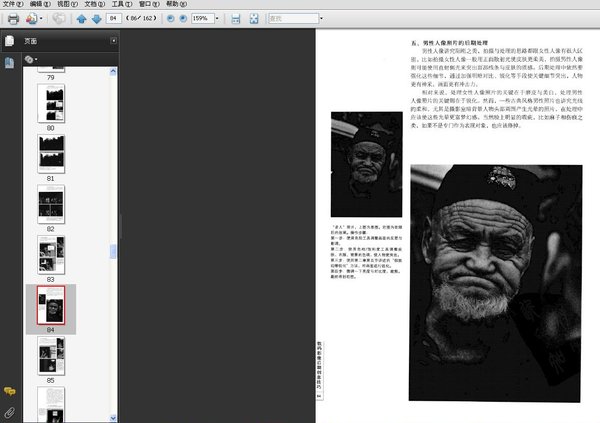Click the "( 86 / 162 )" page count text

point(141,18)
